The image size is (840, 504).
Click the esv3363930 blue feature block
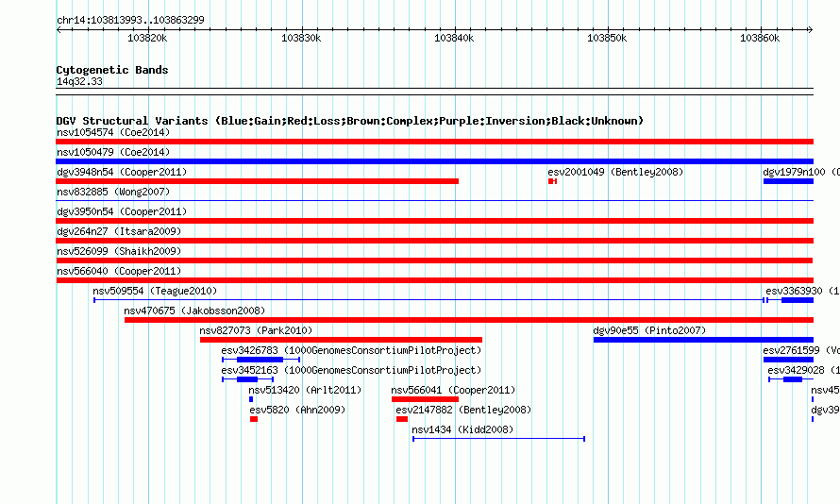pos(790,300)
